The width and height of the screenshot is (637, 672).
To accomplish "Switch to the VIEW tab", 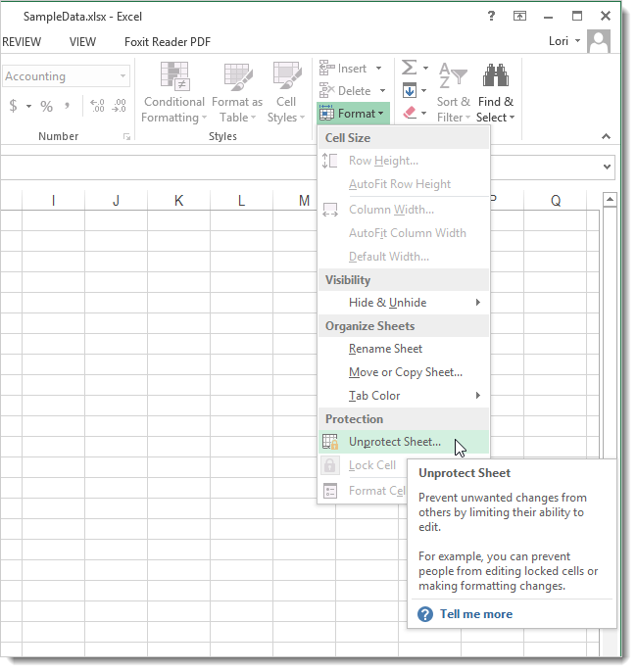I will point(82,42).
